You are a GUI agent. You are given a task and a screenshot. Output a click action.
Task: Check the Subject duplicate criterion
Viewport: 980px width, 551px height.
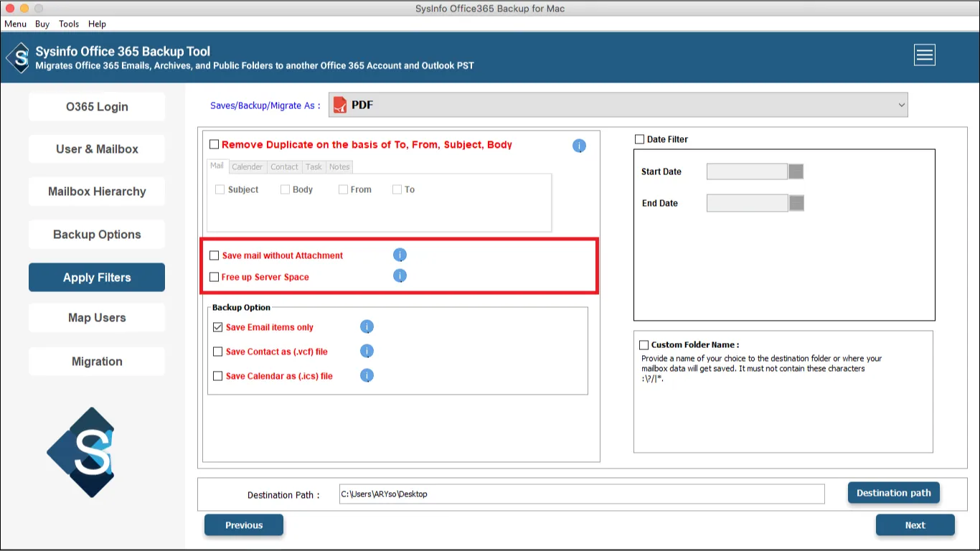220,189
